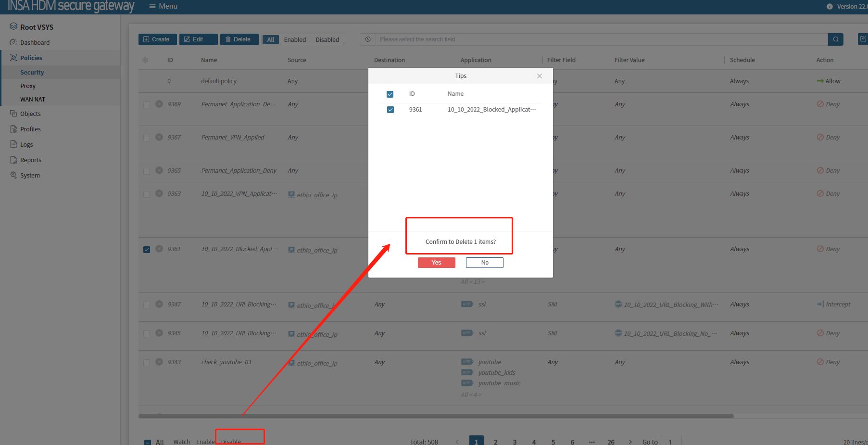Image resolution: width=868 pixels, height=445 pixels.
Task: Click the search magnifier icon button
Action: click(x=836, y=39)
